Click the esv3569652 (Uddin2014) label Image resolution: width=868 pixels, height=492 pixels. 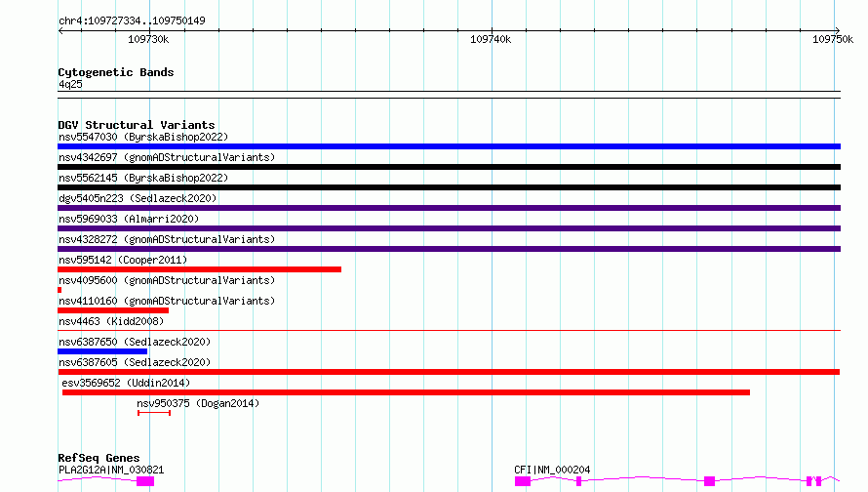click(126, 383)
